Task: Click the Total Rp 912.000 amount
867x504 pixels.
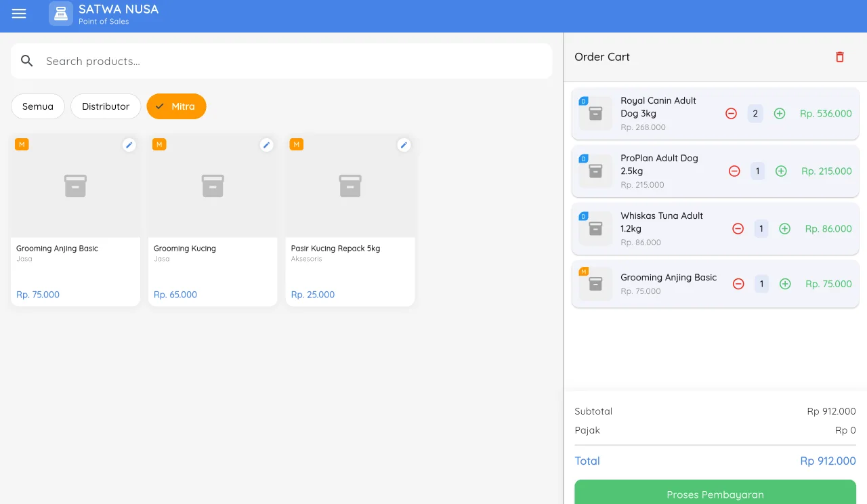Action: (x=828, y=461)
